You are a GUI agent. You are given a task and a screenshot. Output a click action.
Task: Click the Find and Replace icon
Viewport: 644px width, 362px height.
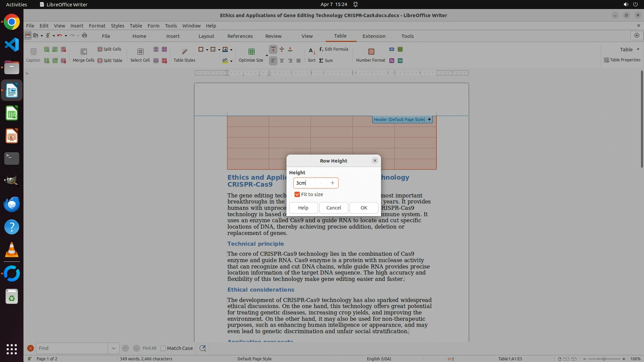203,348
